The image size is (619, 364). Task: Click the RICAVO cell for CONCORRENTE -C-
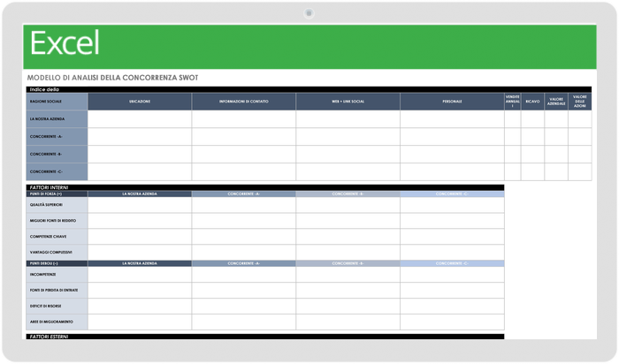(x=532, y=172)
